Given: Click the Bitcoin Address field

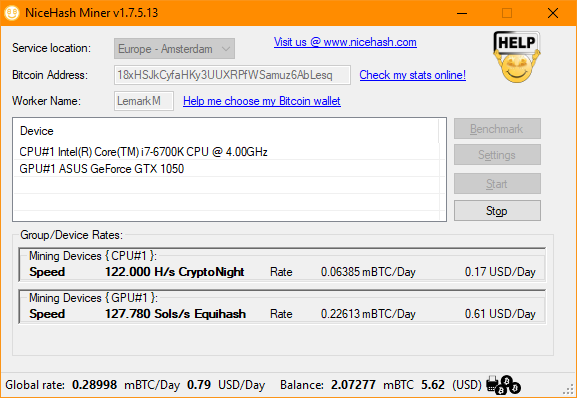Looking at the screenshot, I should tap(232, 75).
